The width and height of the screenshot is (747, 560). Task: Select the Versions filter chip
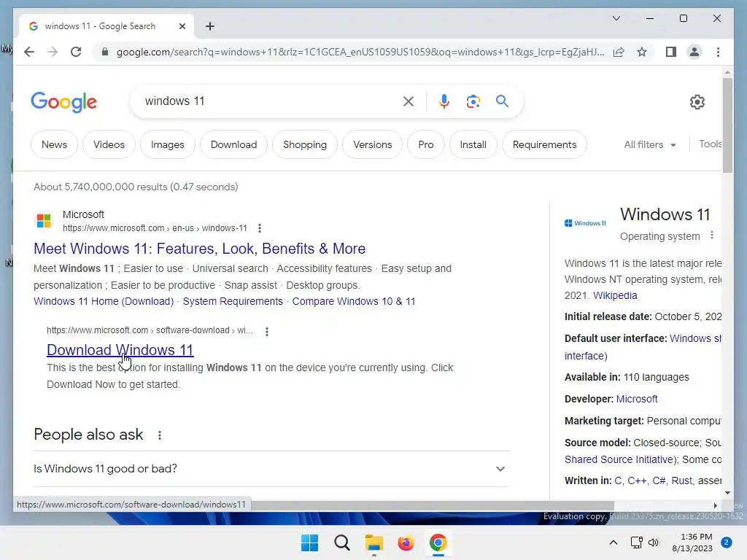coord(373,144)
